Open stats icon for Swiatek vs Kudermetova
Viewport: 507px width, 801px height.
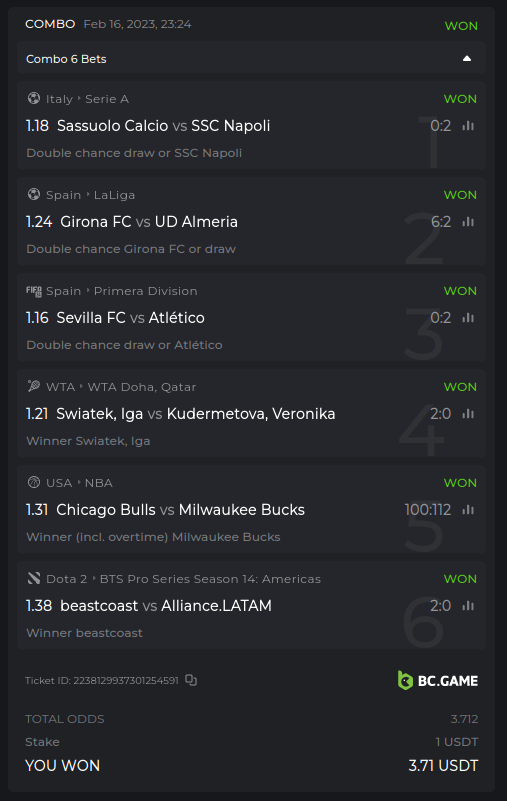pyautogui.click(x=468, y=414)
